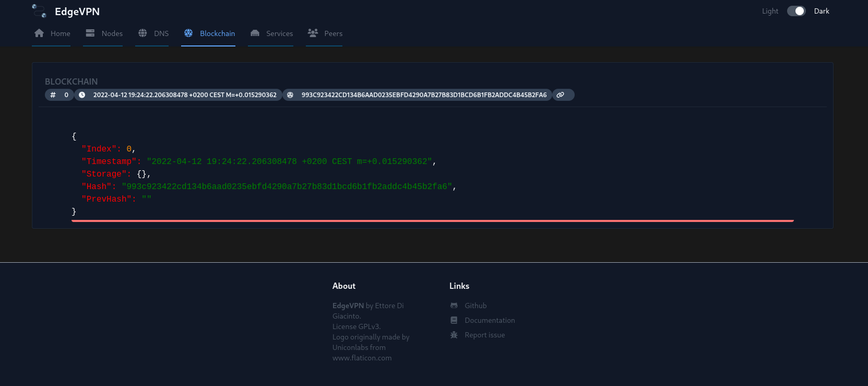Click the chain link icon badge
This screenshot has width=868, height=386.
click(563, 95)
